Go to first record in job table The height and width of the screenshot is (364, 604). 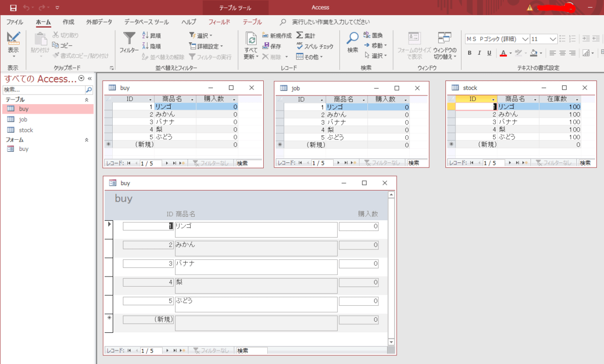point(300,163)
